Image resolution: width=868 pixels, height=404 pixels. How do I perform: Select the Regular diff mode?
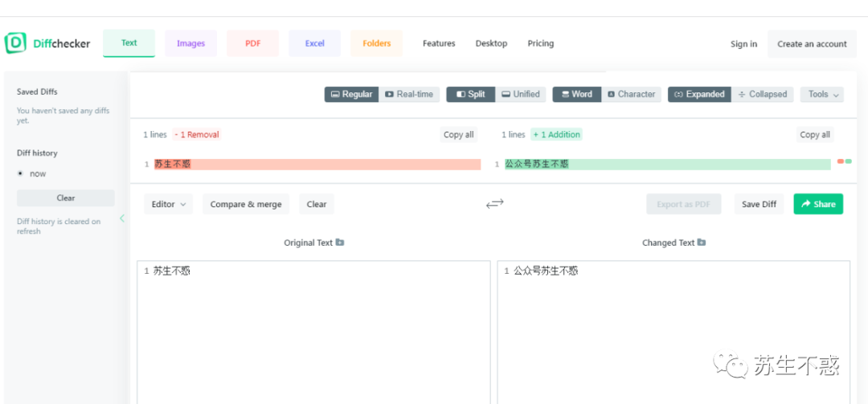351,94
